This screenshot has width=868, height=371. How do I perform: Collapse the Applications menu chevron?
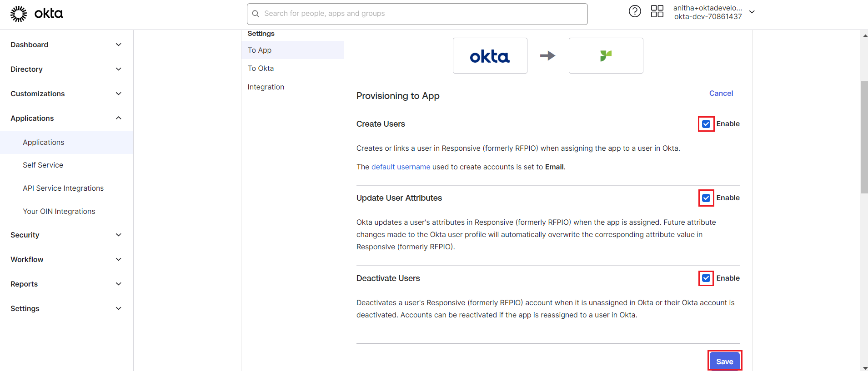point(119,118)
